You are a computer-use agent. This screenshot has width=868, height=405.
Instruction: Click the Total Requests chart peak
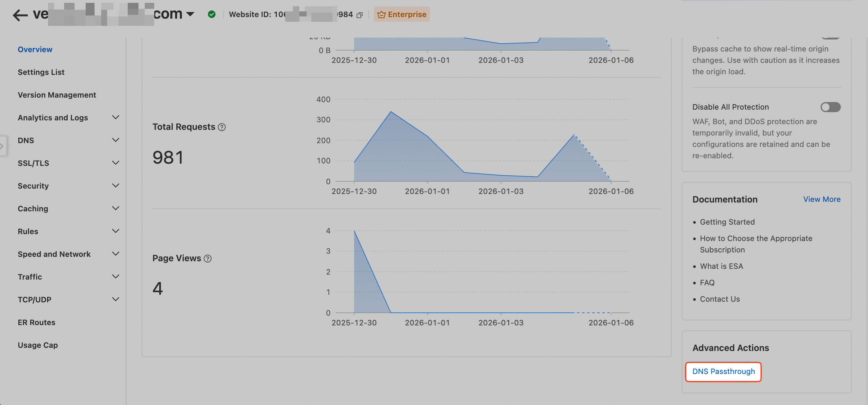pyautogui.click(x=390, y=112)
